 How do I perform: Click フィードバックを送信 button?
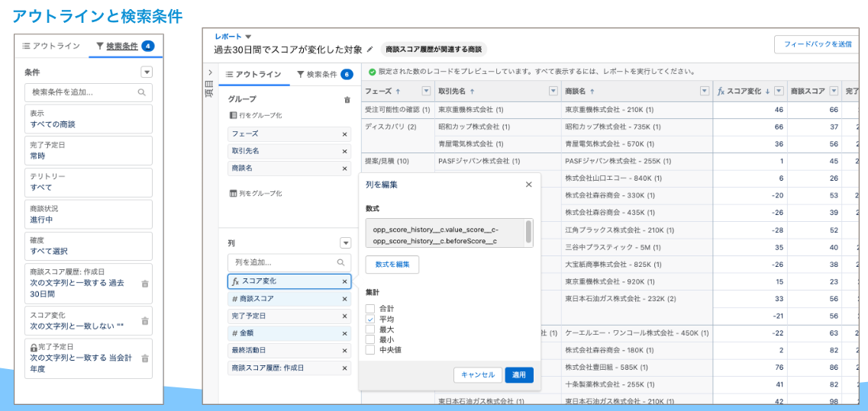pos(817,44)
